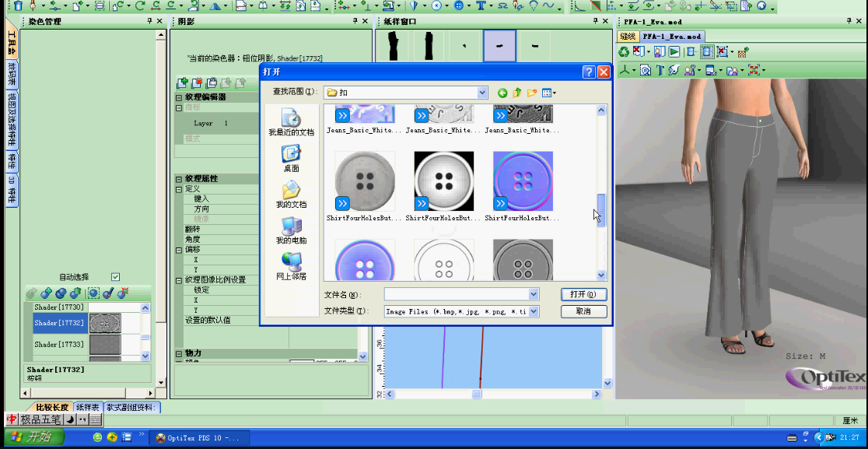Expand the 文件类型 file type dropdown
868x449 pixels.
(534, 311)
